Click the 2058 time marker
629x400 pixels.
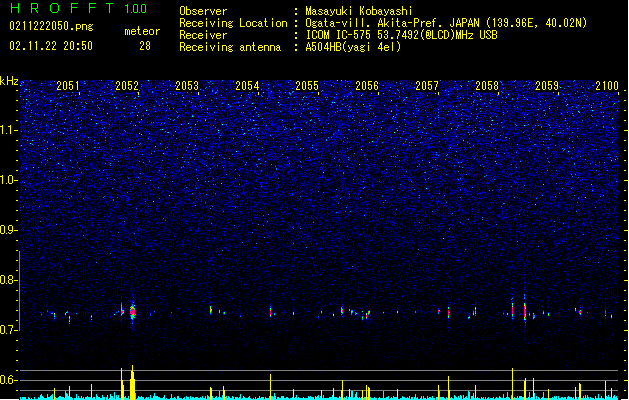tap(487, 86)
